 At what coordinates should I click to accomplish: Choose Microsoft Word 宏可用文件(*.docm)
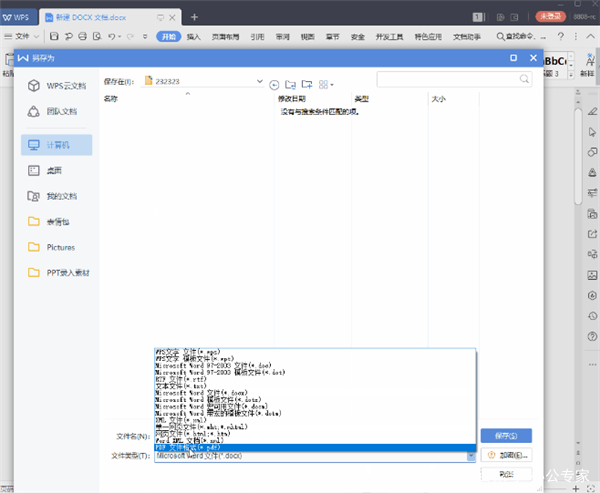click(x=315, y=406)
